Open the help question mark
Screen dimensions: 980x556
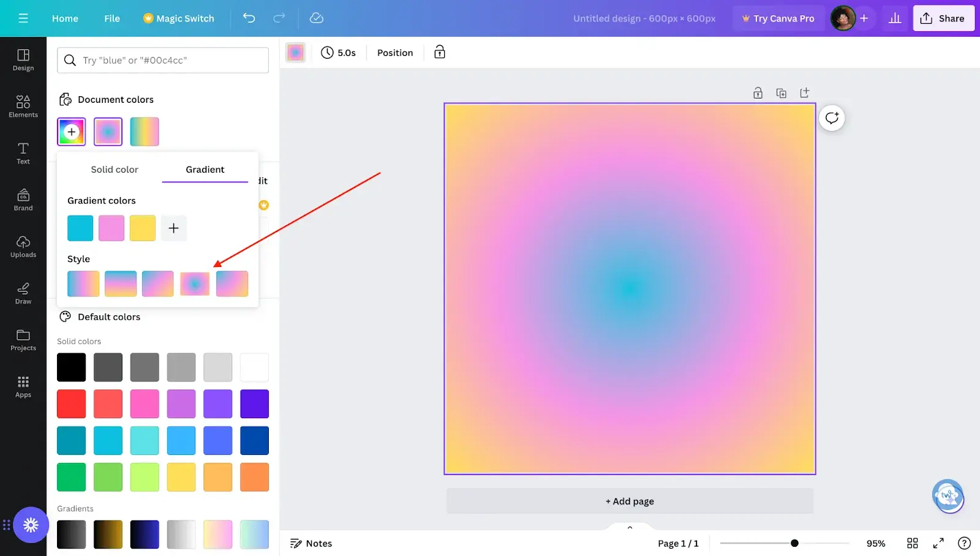tap(964, 543)
